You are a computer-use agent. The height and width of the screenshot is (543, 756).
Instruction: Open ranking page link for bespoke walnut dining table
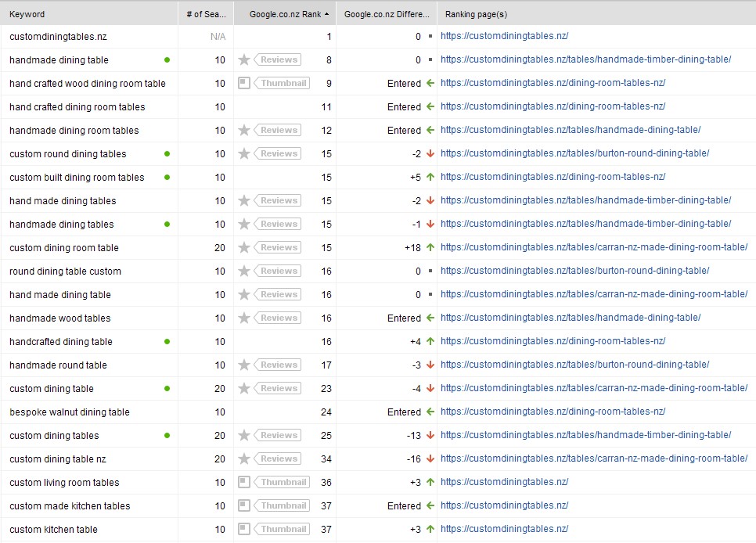click(x=553, y=412)
